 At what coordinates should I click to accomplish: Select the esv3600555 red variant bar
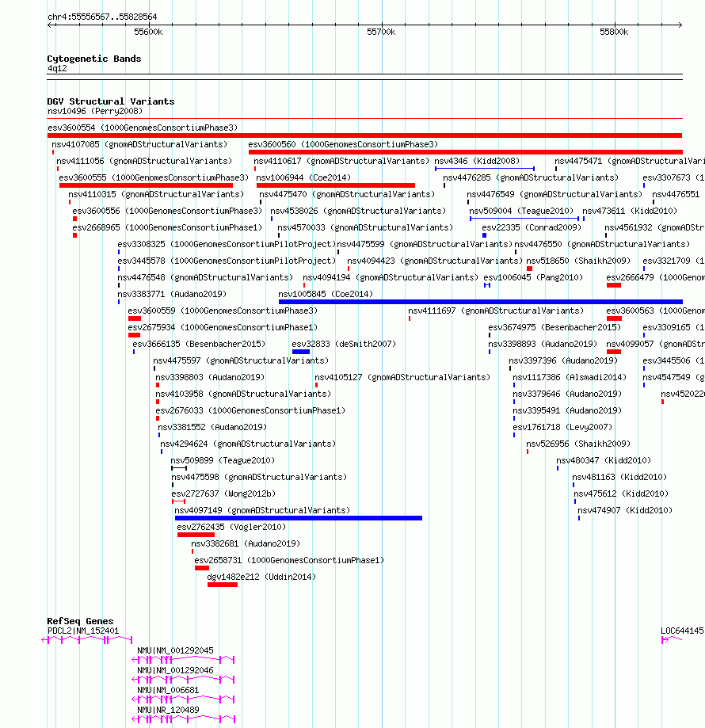tap(146, 185)
